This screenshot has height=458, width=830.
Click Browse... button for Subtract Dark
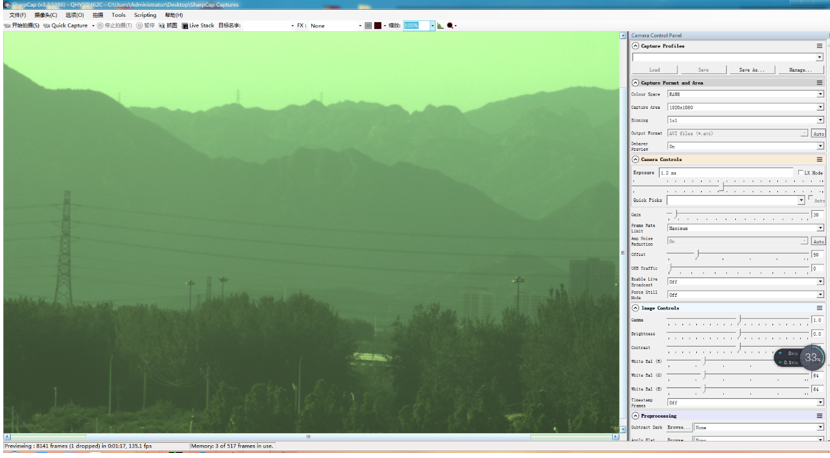point(679,427)
